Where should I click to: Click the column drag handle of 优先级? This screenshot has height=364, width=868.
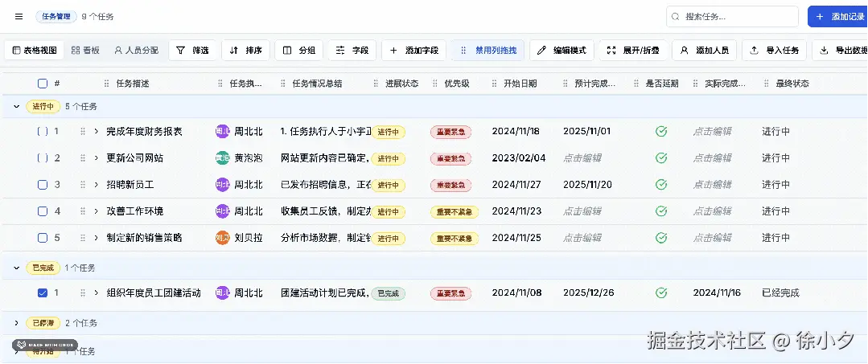click(436, 84)
